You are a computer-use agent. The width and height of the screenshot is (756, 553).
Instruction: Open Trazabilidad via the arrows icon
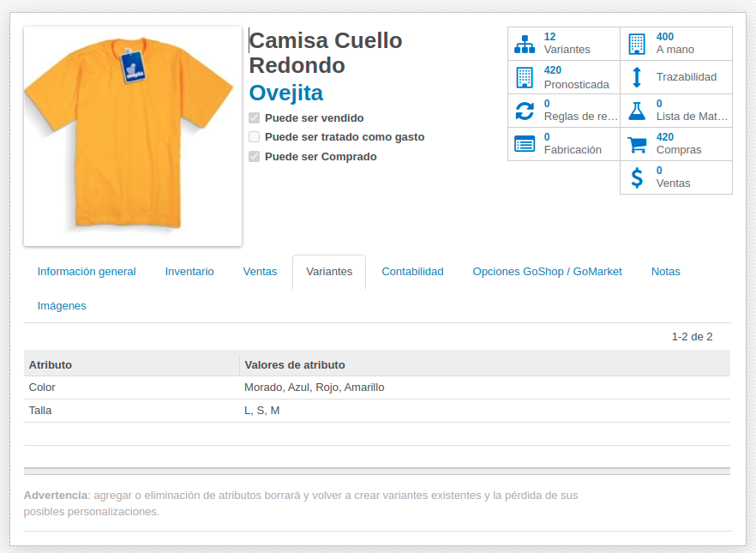pos(636,77)
